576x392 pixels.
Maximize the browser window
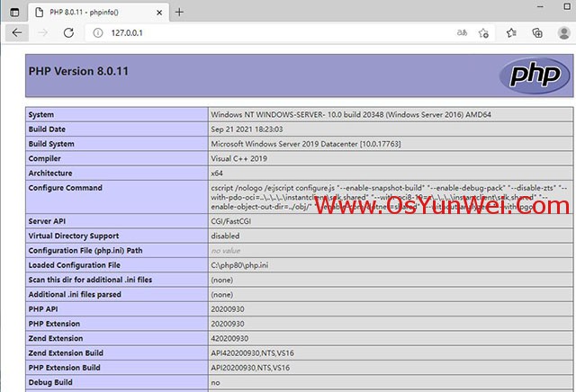coord(567,6)
